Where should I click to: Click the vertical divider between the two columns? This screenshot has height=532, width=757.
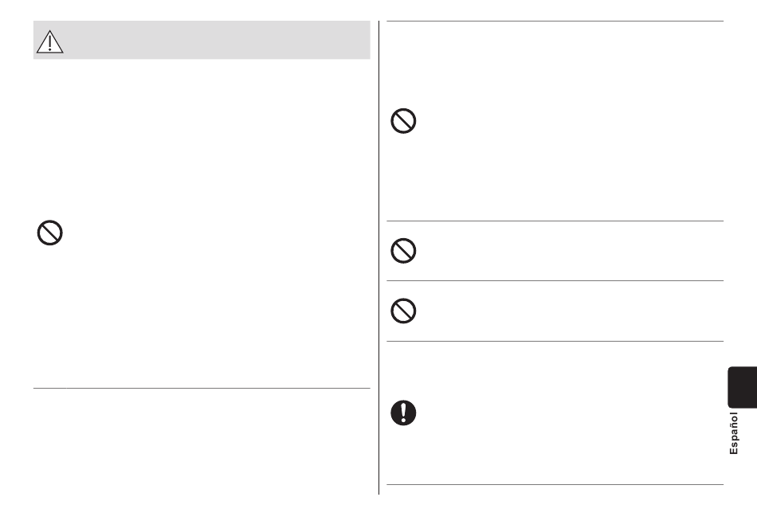tap(379, 257)
